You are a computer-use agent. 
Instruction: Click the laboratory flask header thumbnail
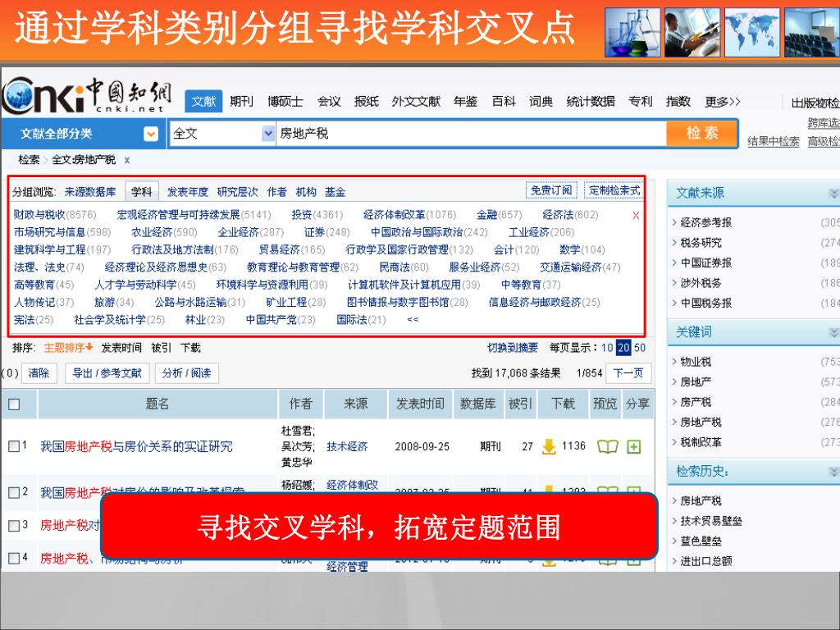(x=632, y=32)
